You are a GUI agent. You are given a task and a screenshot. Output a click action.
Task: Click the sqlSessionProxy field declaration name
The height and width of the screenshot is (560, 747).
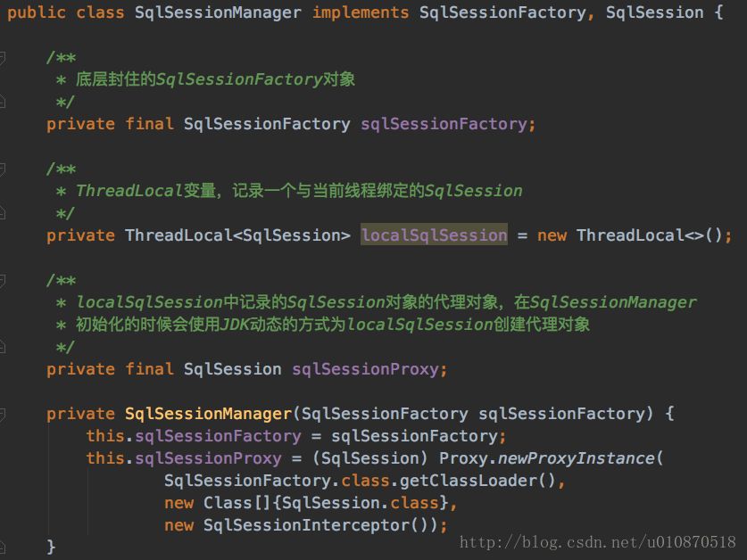pyautogui.click(x=365, y=369)
